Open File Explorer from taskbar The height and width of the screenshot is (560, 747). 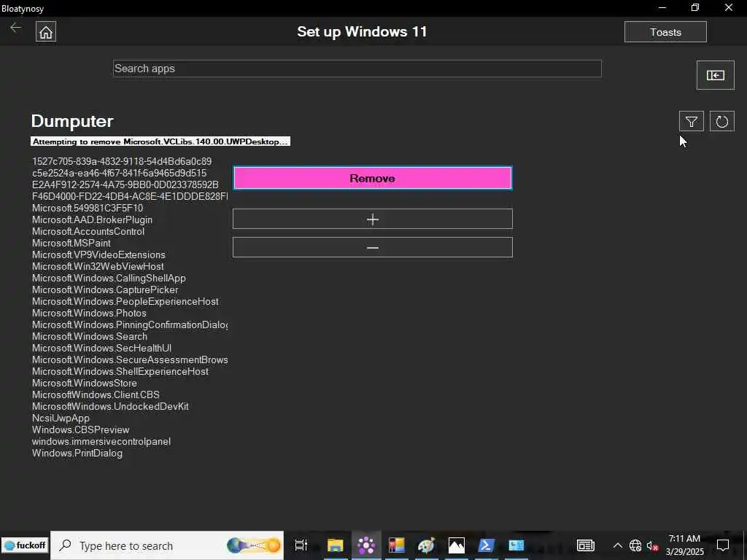click(336, 545)
